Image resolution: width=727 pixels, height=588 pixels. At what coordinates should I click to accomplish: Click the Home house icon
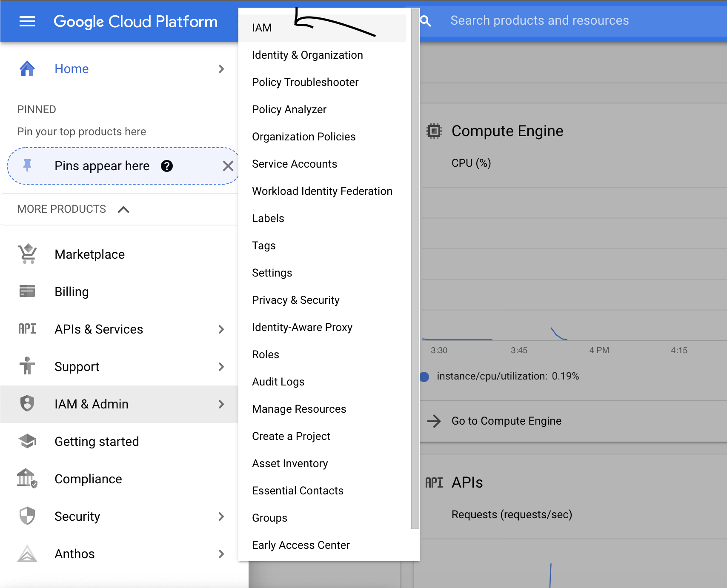click(27, 69)
